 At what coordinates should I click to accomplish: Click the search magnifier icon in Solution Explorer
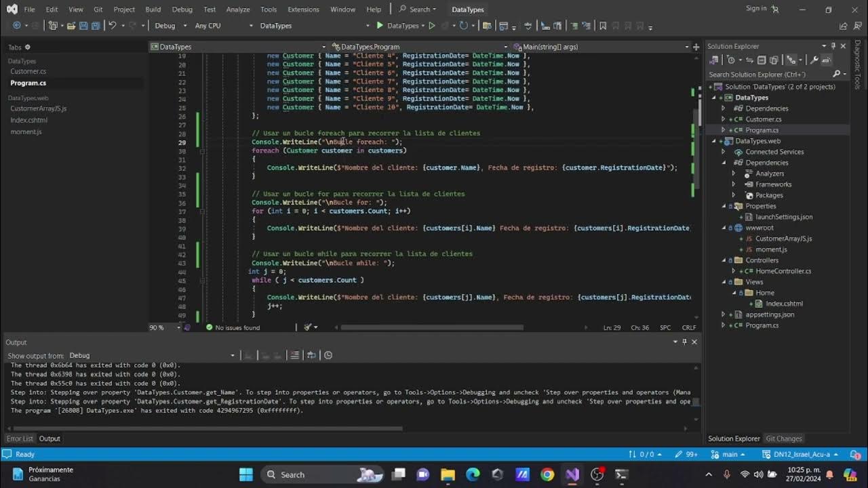pyautogui.click(x=837, y=74)
